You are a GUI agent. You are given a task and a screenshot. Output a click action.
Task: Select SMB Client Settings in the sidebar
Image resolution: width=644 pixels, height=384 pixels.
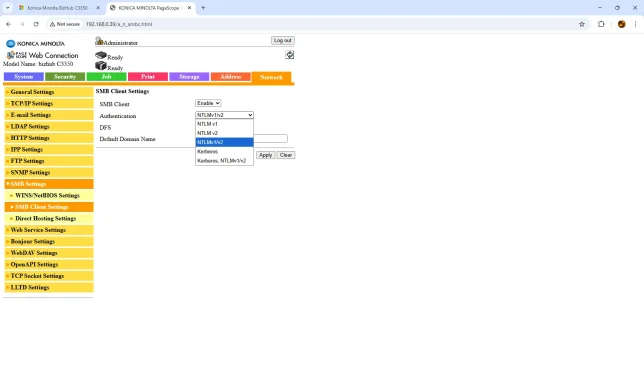click(x=49, y=207)
